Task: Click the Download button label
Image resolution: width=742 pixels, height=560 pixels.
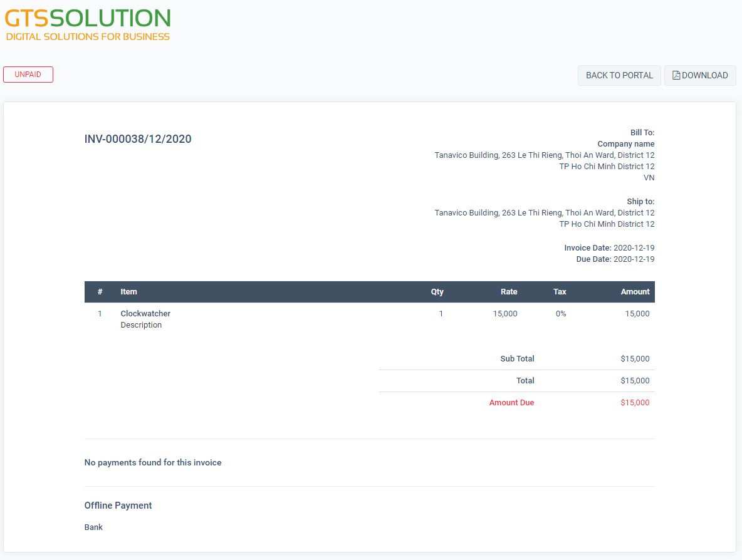Action: coord(704,76)
